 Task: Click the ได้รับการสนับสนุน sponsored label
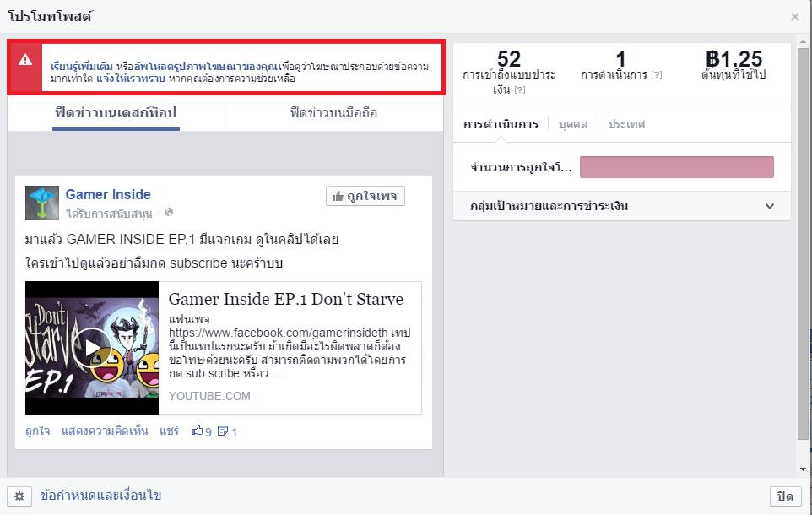[x=109, y=213]
